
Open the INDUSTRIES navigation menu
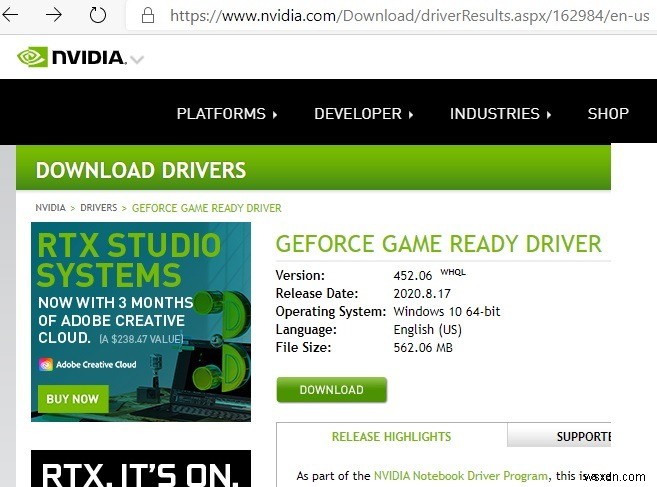pos(500,114)
